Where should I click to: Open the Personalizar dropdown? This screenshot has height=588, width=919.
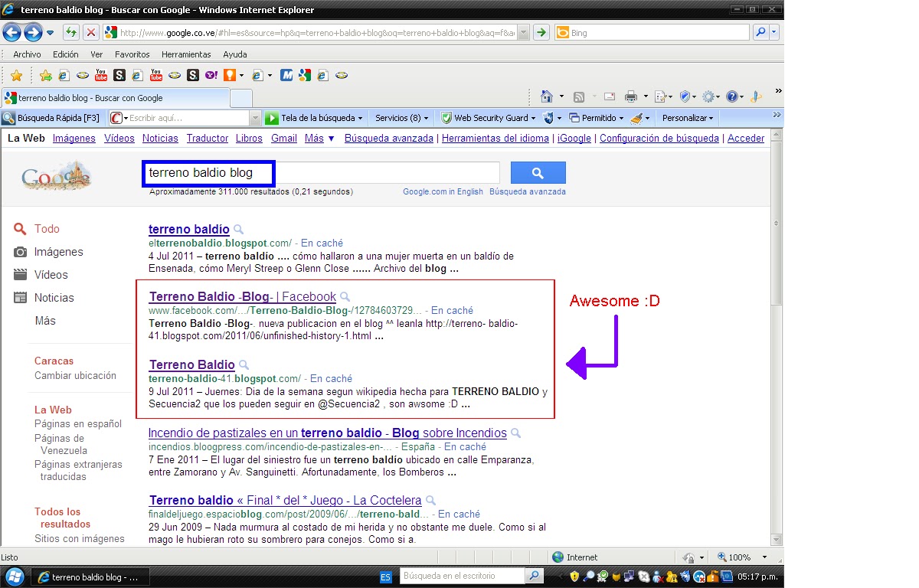click(x=688, y=118)
